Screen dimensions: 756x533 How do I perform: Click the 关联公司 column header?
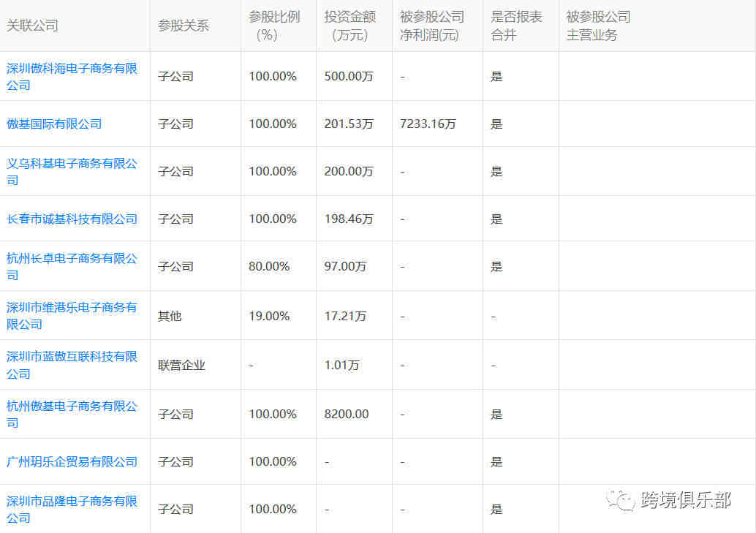(x=32, y=26)
